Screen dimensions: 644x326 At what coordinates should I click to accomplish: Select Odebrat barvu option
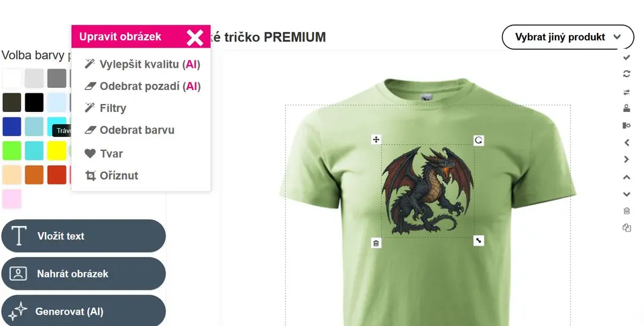click(x=129, y=130)
